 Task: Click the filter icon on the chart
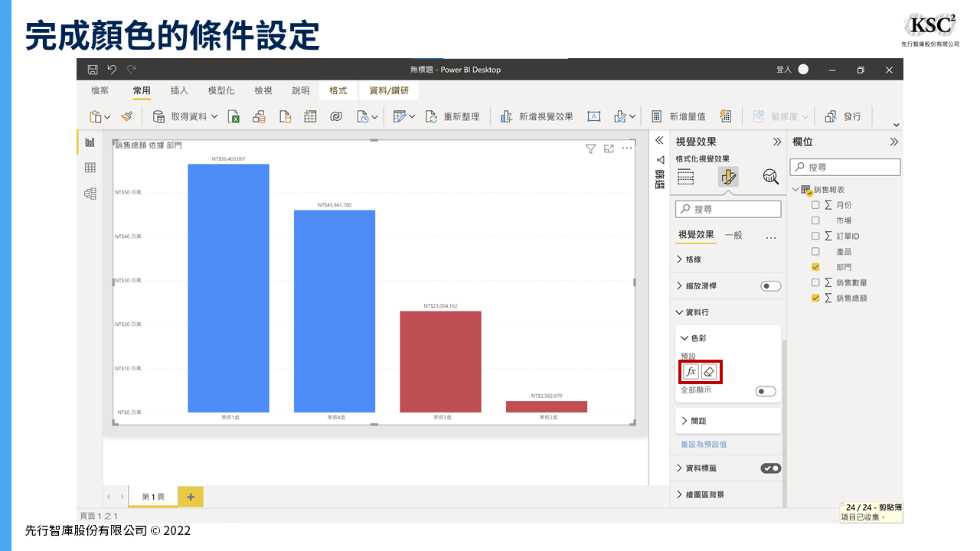[x=590, y=148]
